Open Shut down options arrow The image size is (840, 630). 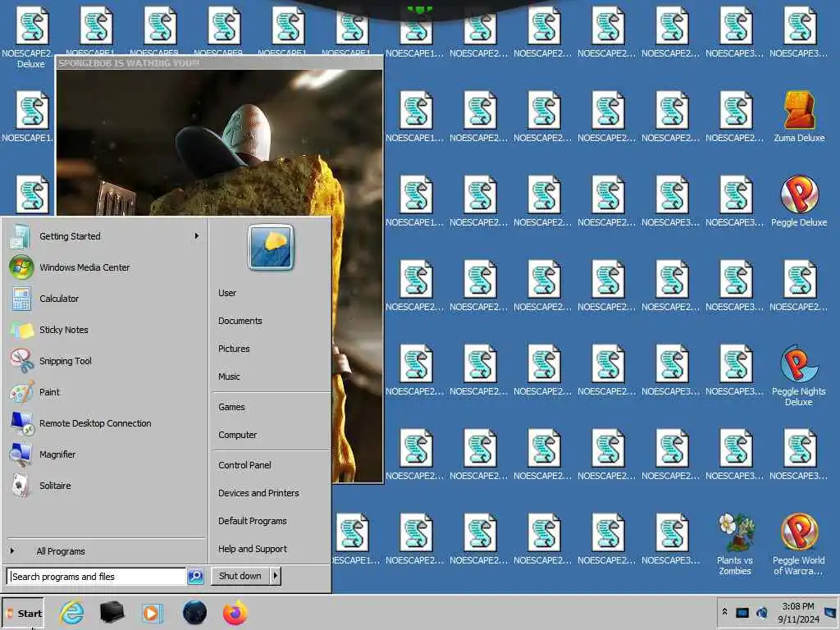pos(276,576)
